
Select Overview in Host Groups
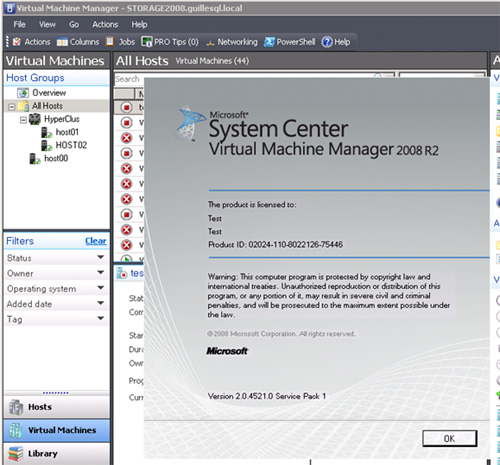pyautogui.click(x=49, y=93)
